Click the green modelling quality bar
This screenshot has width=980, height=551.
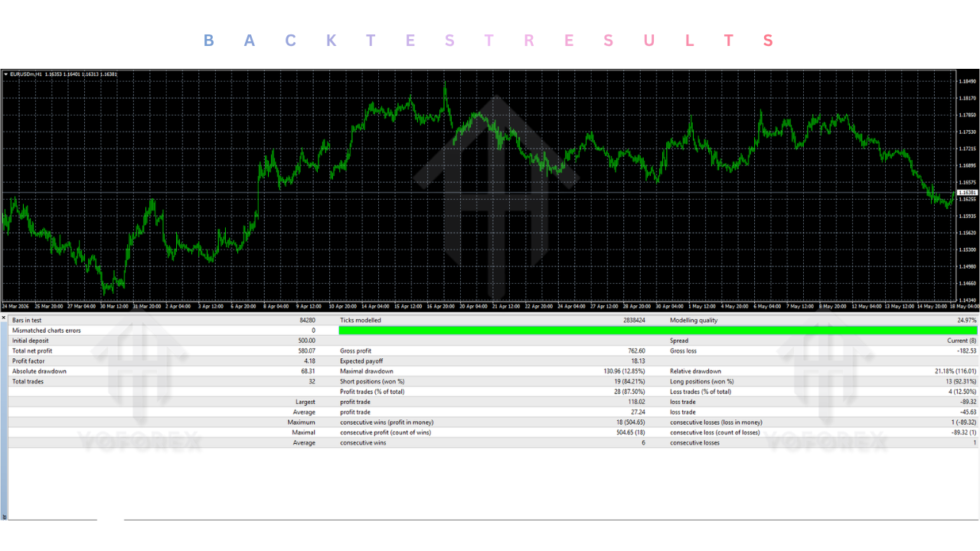tap(658, 331)
